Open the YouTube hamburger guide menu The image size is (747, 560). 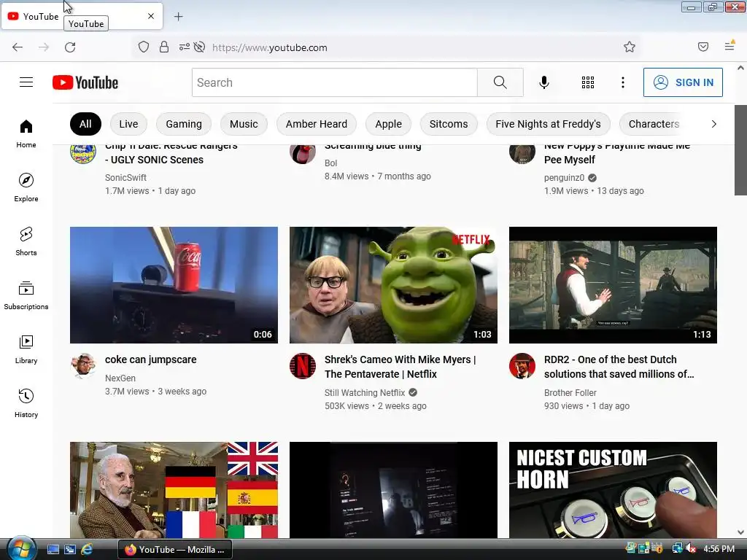pos(26,82)
